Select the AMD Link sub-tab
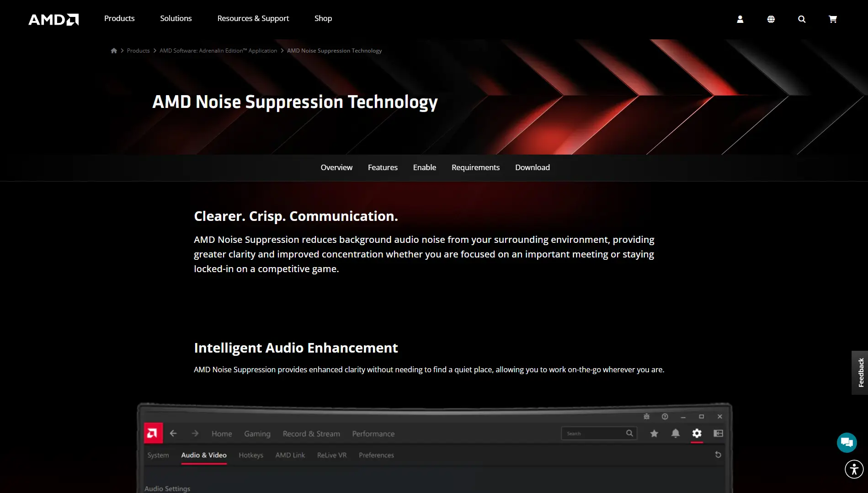Image resolution: width=868 pixels, height=493 pixels. 290,455
